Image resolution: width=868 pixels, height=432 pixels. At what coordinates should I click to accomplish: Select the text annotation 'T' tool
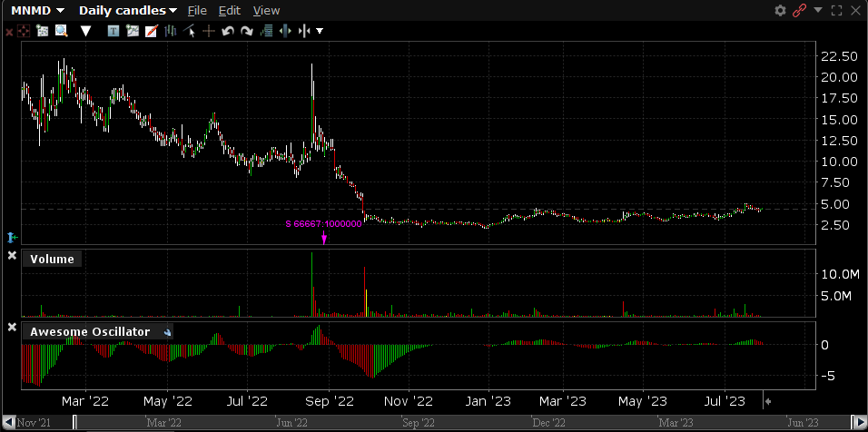113,31
